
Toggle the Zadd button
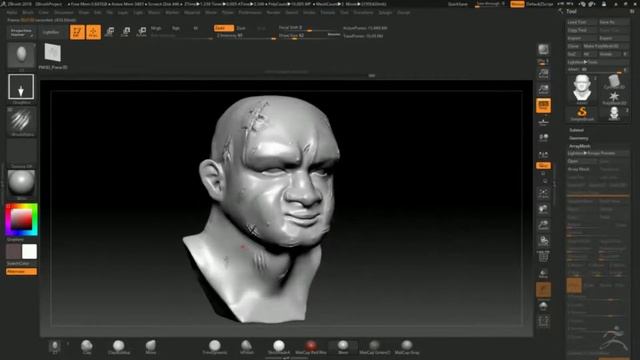(224, 28)
